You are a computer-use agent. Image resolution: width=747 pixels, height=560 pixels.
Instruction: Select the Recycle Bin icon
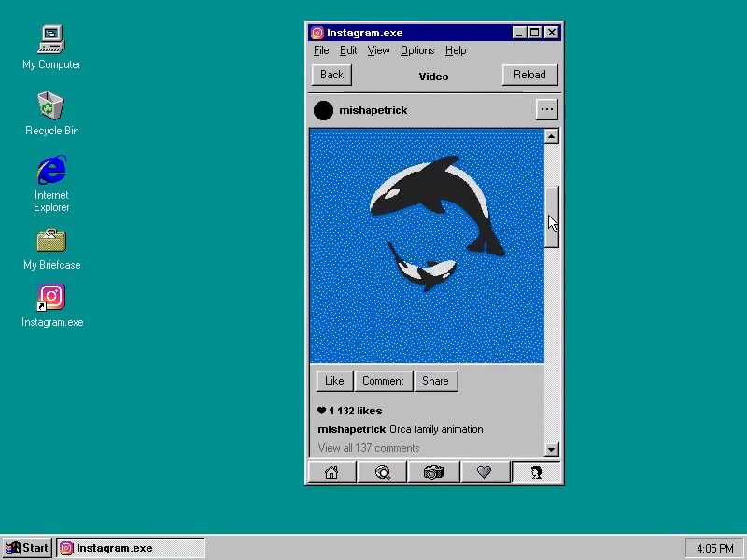click(x=51, y=106)
